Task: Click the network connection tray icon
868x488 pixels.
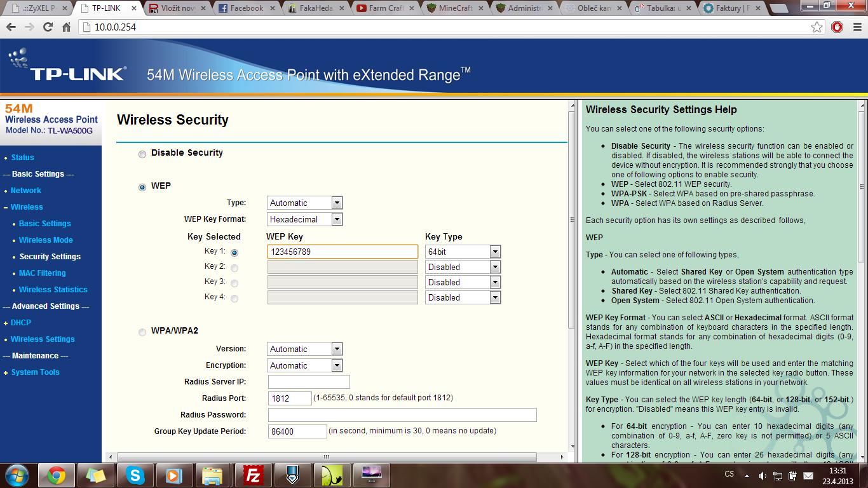Action: tap(777, 475)
